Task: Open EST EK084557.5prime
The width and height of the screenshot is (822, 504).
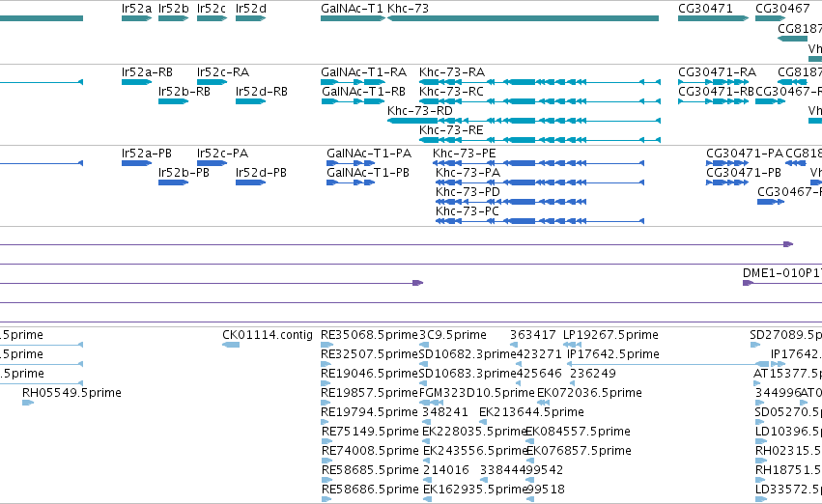Action: (x=529, y=441)
